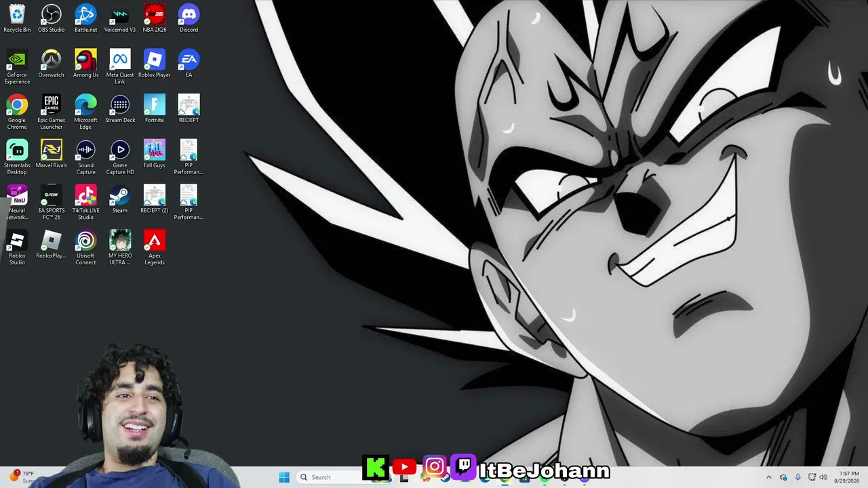Open TikTok LIVE Studio icon
The width and height of the screenshot is (868, 488).
click(x=85, y=203)
